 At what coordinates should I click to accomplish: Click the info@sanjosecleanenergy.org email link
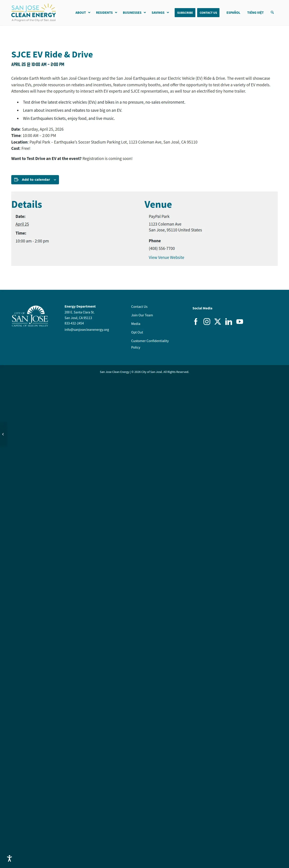tap(87, 329)
